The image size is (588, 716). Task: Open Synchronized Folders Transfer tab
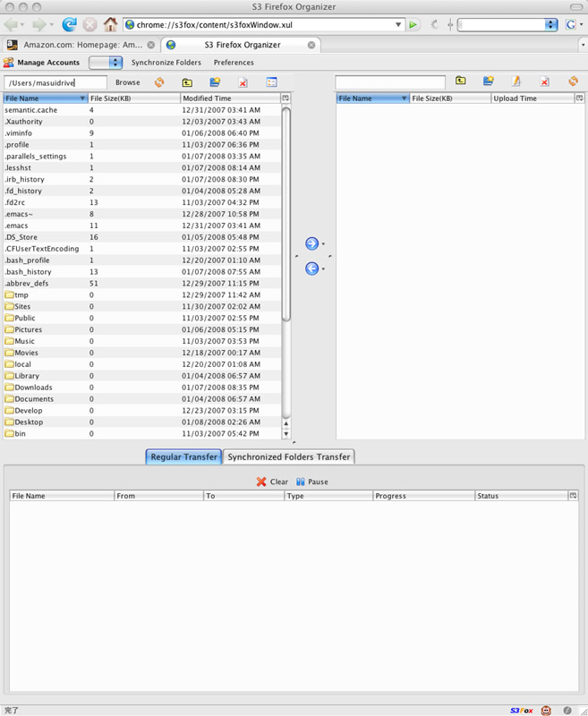(288, 456)
